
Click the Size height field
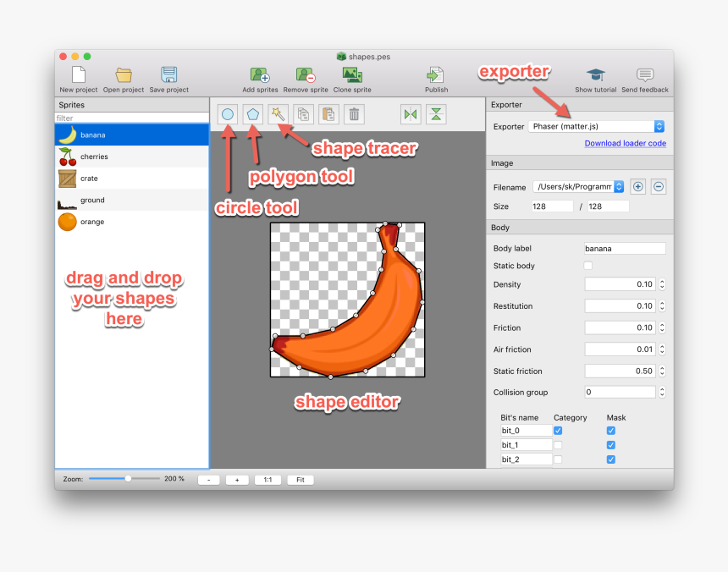pos(608,206)
